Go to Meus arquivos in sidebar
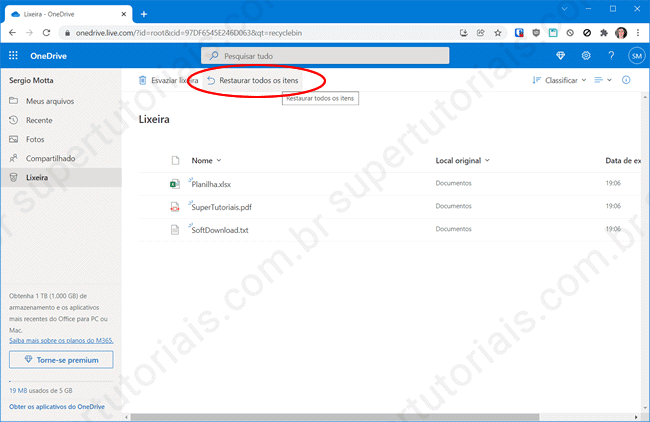Viewport: 650px width, 422px height. tap(47, 101)
